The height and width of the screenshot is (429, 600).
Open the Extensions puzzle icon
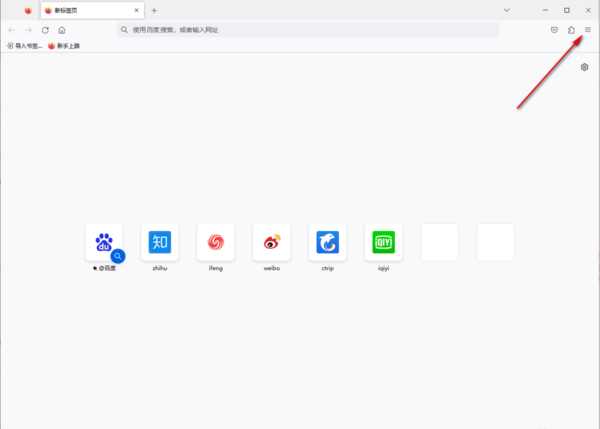tap(571, 30)
